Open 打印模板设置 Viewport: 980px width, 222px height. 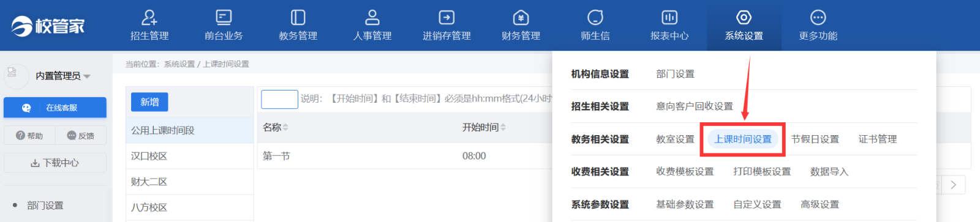point(762,172)
